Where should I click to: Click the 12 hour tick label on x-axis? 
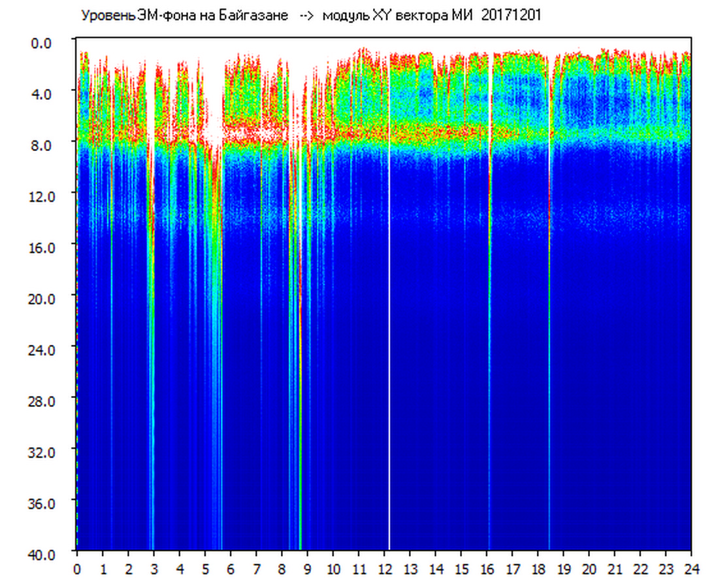pos(384,568)
